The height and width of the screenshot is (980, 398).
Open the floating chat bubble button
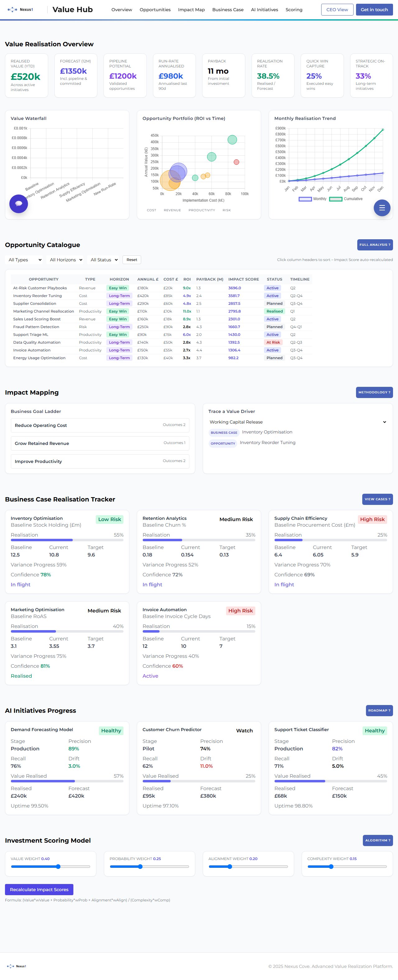19,204
